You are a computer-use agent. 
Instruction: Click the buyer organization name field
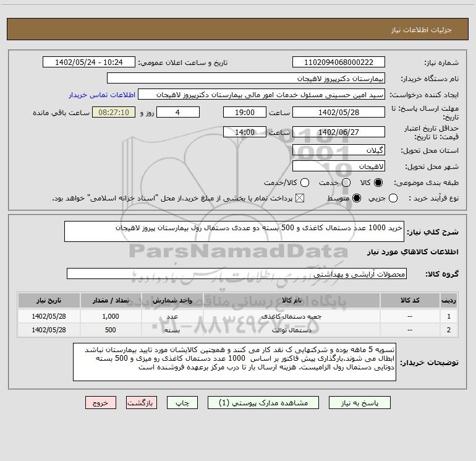tap(246, 79)
